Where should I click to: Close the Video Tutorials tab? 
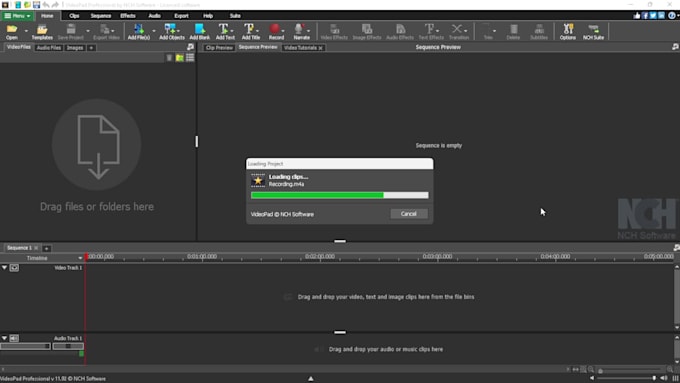point(320,48)
